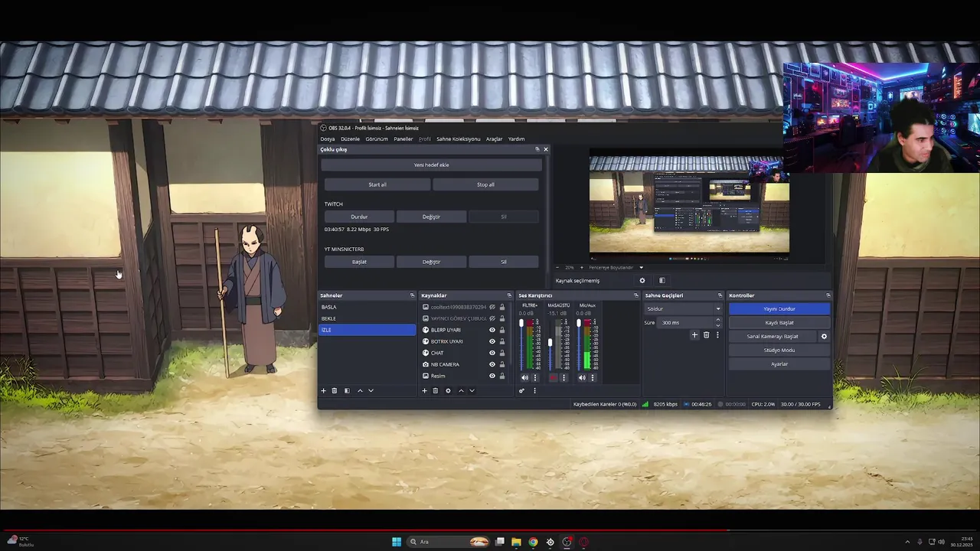Image resolution: width=980 pixels, height=551 pixels.
Task: Zoom in preview with plus icon
Action: [x=581, y=268]
